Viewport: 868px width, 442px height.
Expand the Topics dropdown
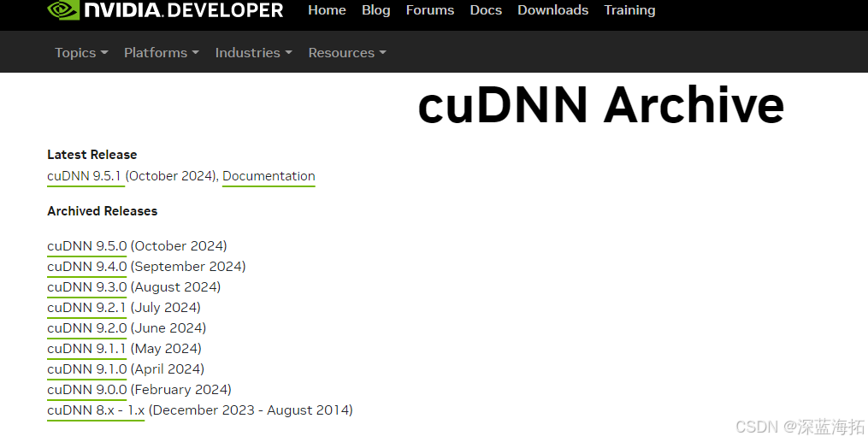click(x=81, y=52)
